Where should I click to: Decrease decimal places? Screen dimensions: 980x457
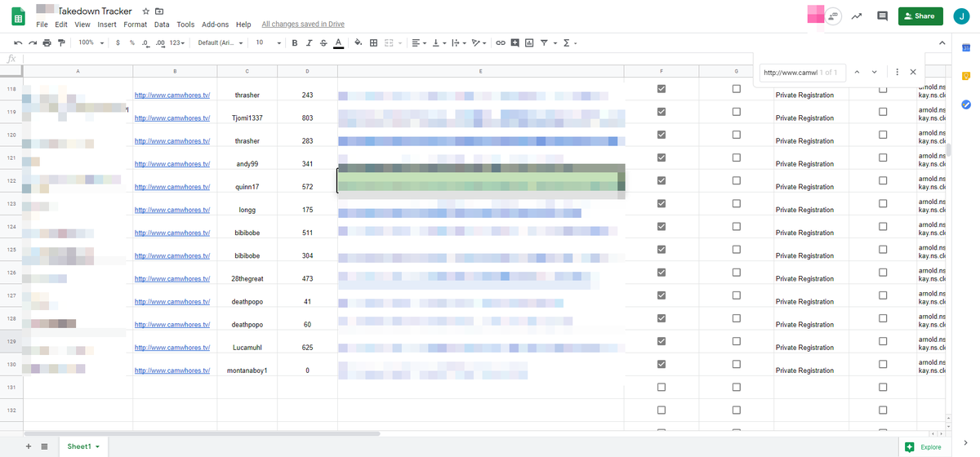145,42
